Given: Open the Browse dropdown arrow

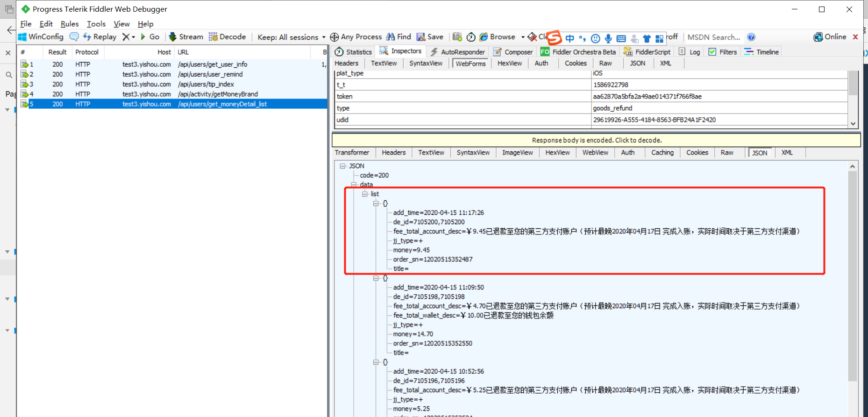Looking at the screenshot, I should (523, 37).
